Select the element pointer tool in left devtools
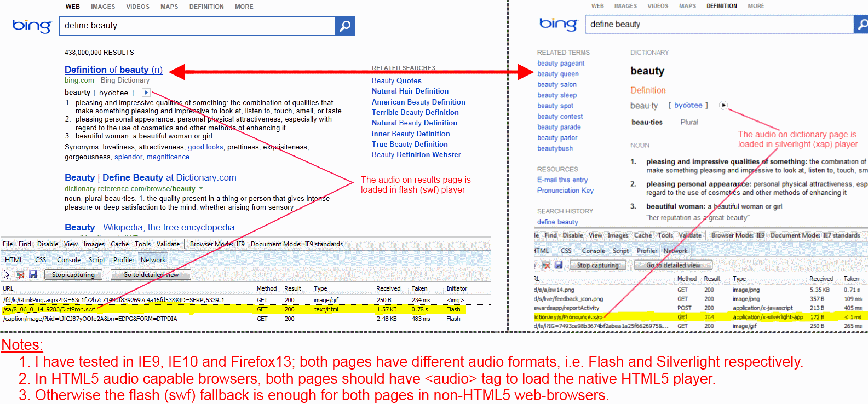This screenshot has width=868, height=404. 7,274
